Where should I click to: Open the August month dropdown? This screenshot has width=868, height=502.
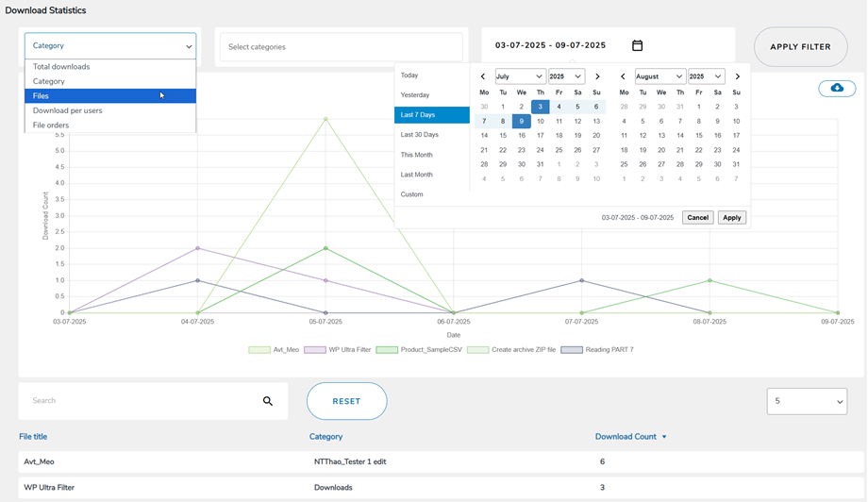pos(659,76)
